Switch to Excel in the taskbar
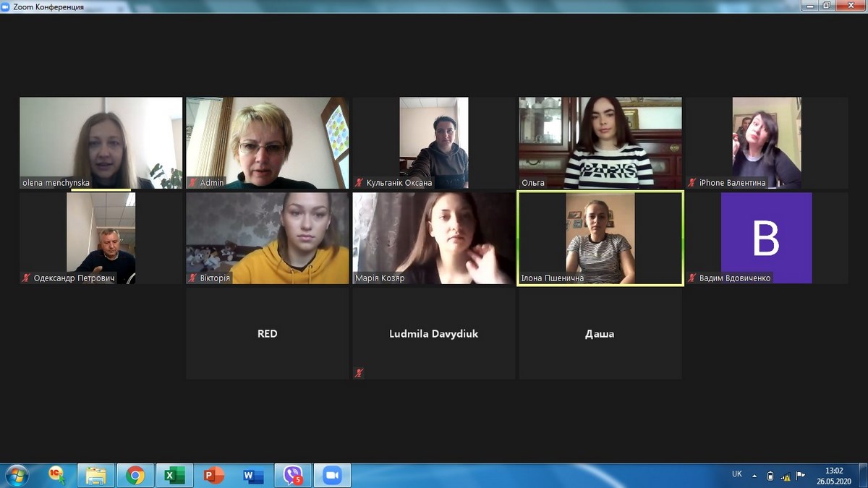Image resolution: width=868 pixels, height=488 pixels. tap(174, 476)
